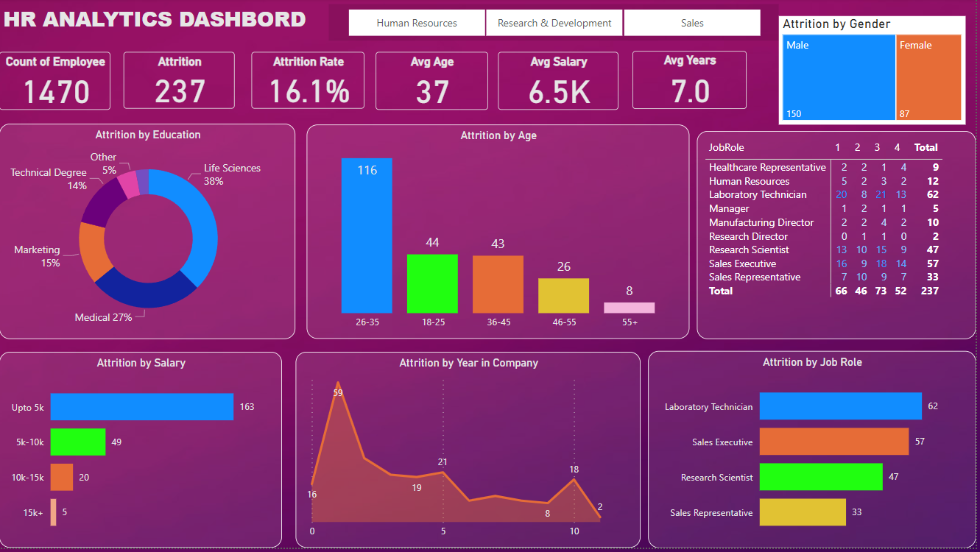Select the 5k-10k salary bar
Screen dimensions: 980x552
[77, 442]
